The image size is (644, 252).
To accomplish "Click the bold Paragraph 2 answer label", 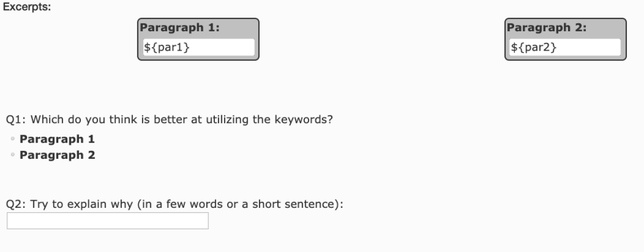I will (x=57, y=155).
